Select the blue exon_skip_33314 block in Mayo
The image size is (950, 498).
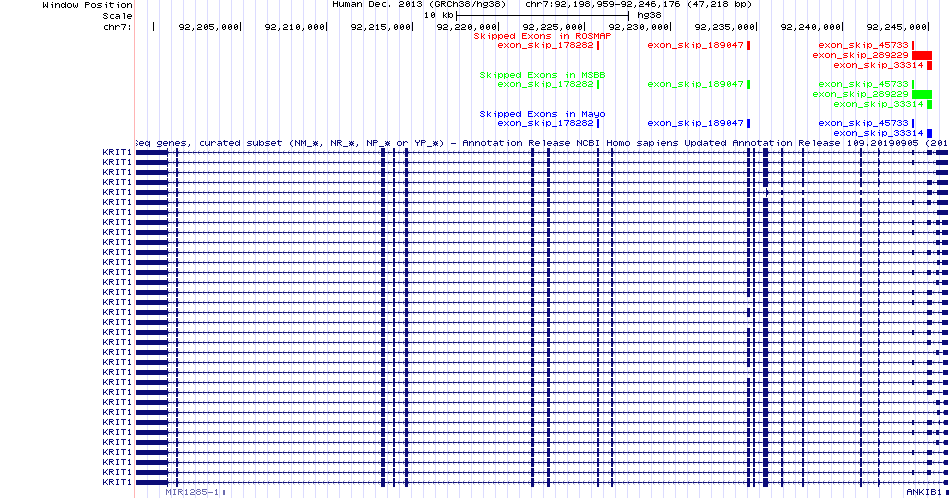pos(928,133)
